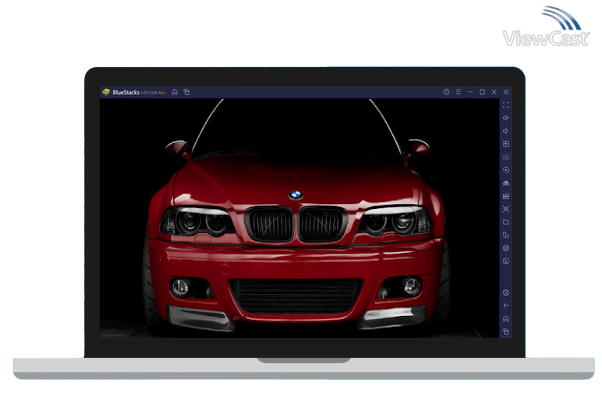The image size is (602, 414).
Task: Click the rotate screen icon
Action: tap(506, 235)
